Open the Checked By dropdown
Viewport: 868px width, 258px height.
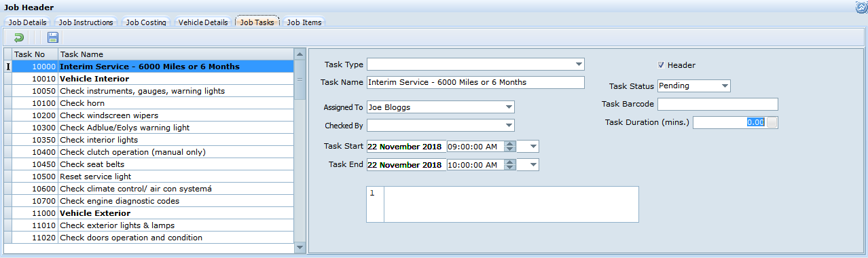click(x=509, y=126)
